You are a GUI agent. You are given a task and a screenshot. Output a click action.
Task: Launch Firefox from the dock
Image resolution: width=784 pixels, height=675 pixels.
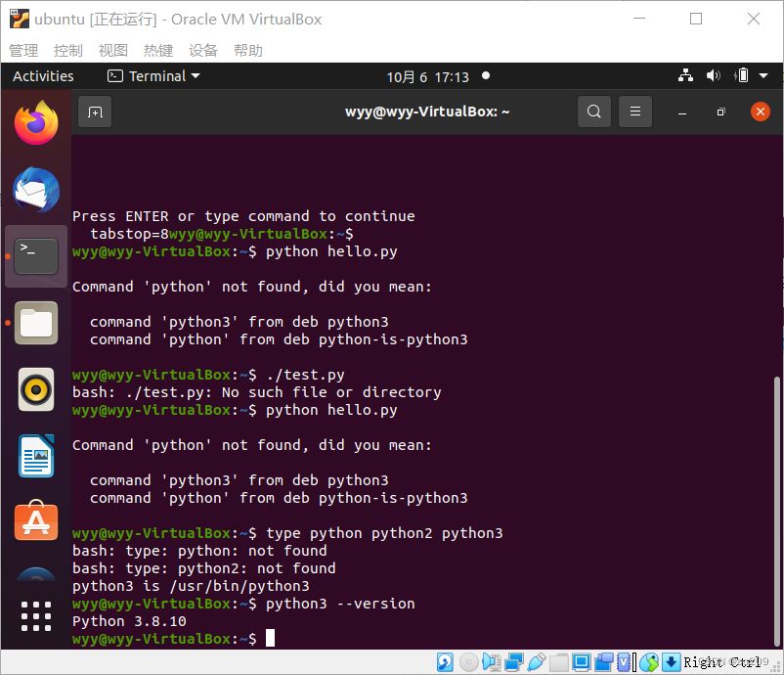[x=36, y=122]
